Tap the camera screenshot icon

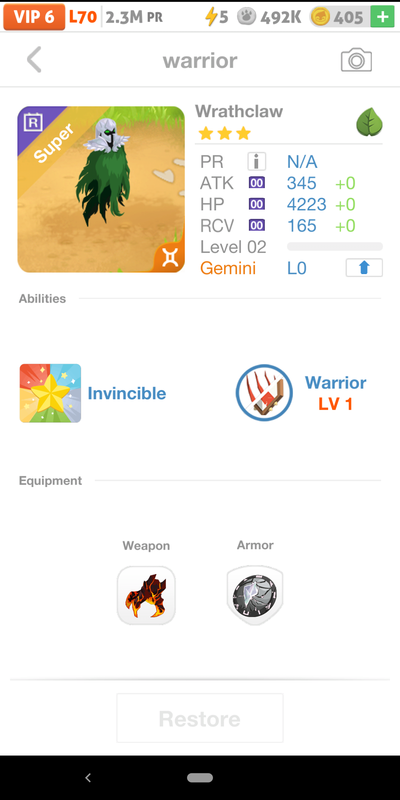click(356, 60)
